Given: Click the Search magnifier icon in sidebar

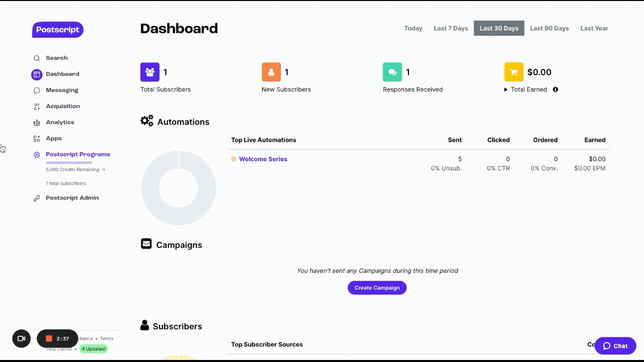Looking at the screenshot, I should (x=37, y=58).
